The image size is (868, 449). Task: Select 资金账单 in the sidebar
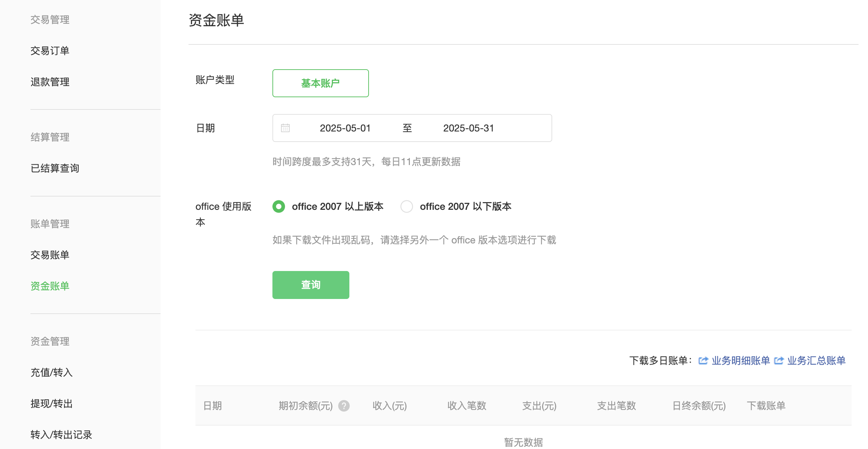(x=50, y=286)
